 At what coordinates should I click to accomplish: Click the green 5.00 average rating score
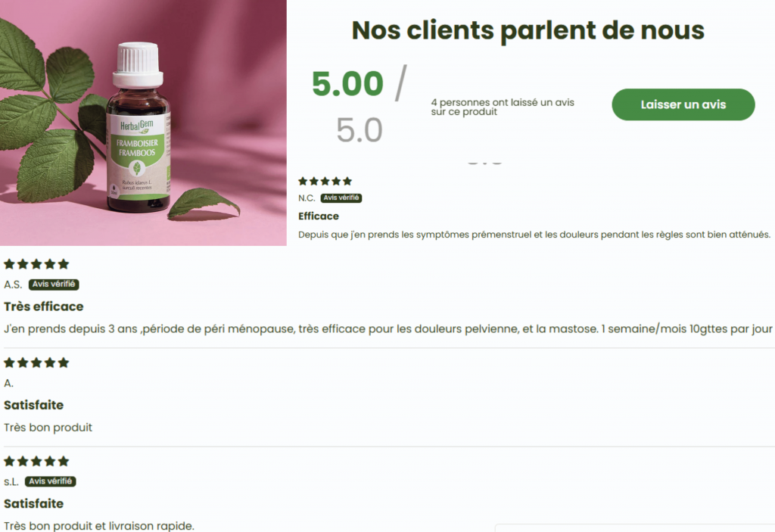(347, 83)
